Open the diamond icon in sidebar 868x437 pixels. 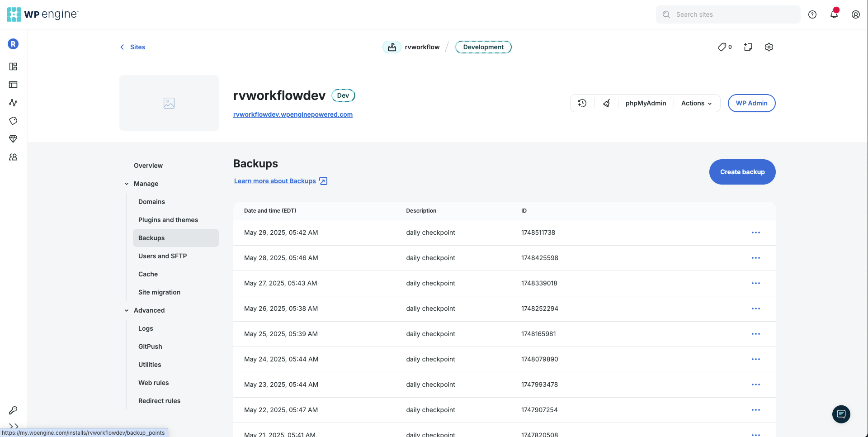pos(13,139)
